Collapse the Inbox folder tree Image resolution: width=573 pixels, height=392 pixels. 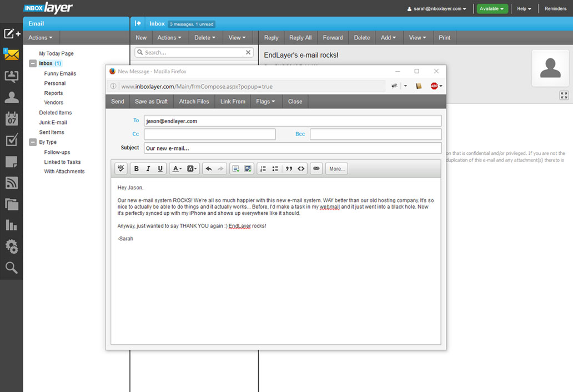click(33, 64)
